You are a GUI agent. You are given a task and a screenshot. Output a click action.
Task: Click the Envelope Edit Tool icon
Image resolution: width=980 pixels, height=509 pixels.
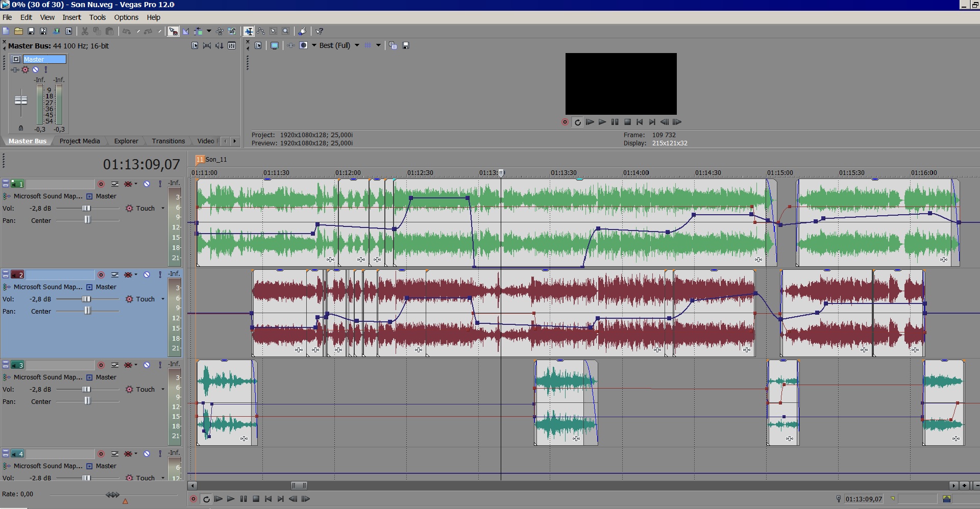261,31
